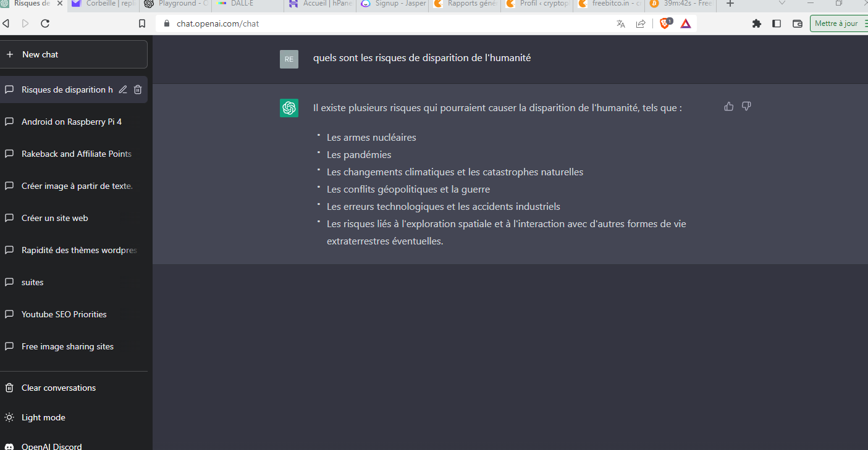This screenshot has width=868, height=450.
Task: Open the browser extensions puzzle icon
Action: tap(757, 23)
